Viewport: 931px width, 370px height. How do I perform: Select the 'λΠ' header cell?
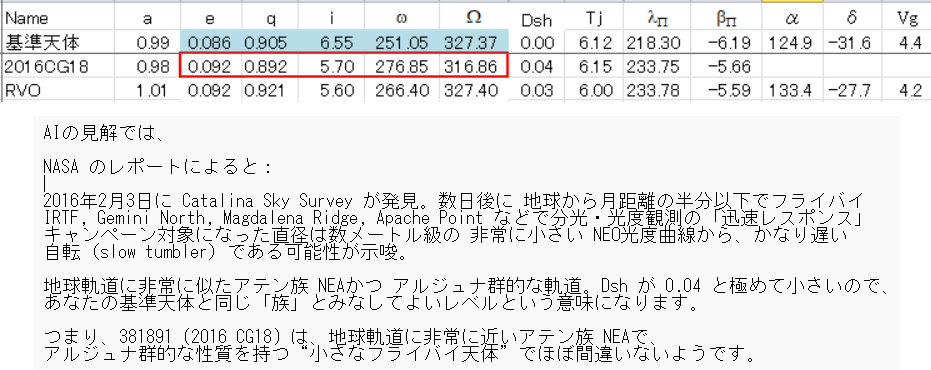pyautogui.click(x=657, y=18)
